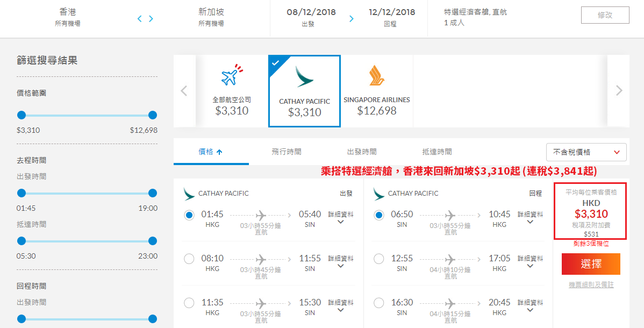
Task: Expand 詳細資料 for the 11:35 outbound flight
Action: click(340, 306)
